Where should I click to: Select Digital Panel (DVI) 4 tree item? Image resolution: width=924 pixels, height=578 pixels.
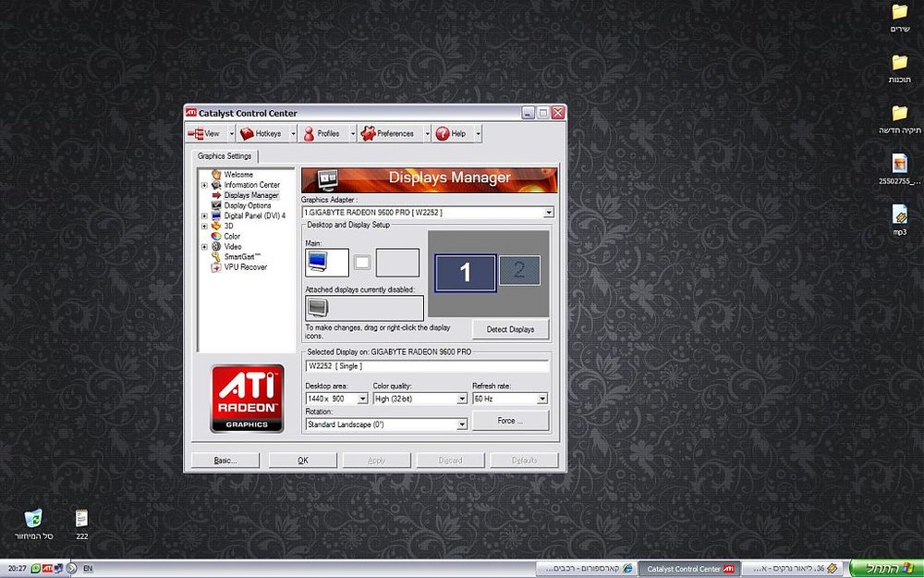coord(255,215)
